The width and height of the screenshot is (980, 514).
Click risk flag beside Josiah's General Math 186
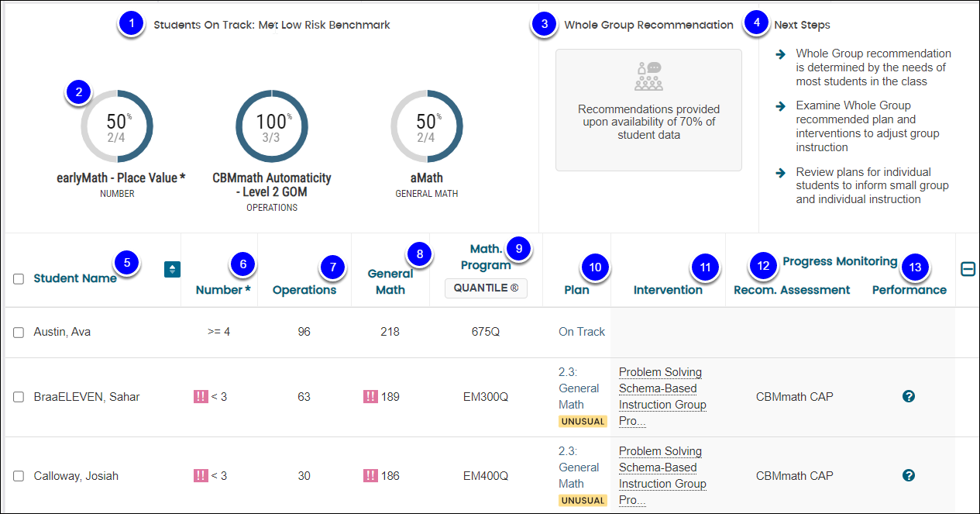(371, 476)
